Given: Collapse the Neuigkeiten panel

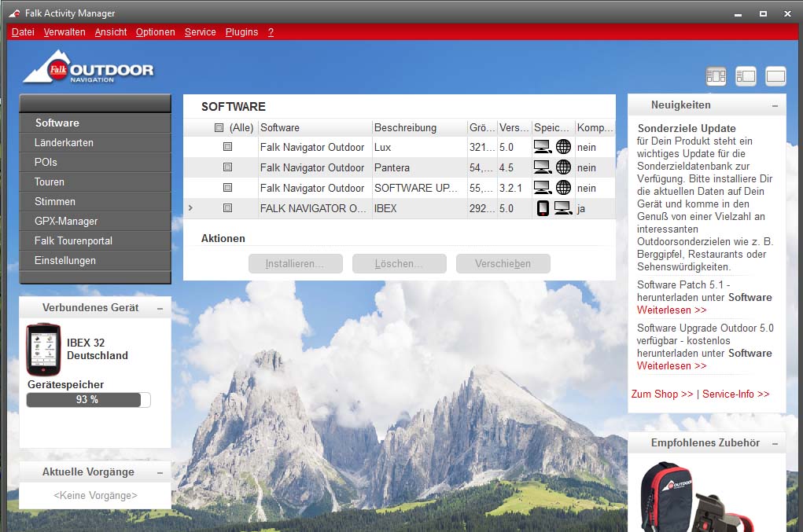Looking at the screenshot, I should click(x=775, y=105).
